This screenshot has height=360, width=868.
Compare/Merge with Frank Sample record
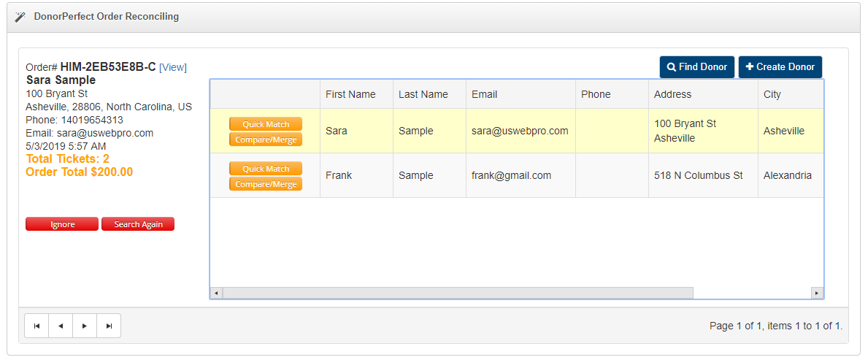[265, 184]
